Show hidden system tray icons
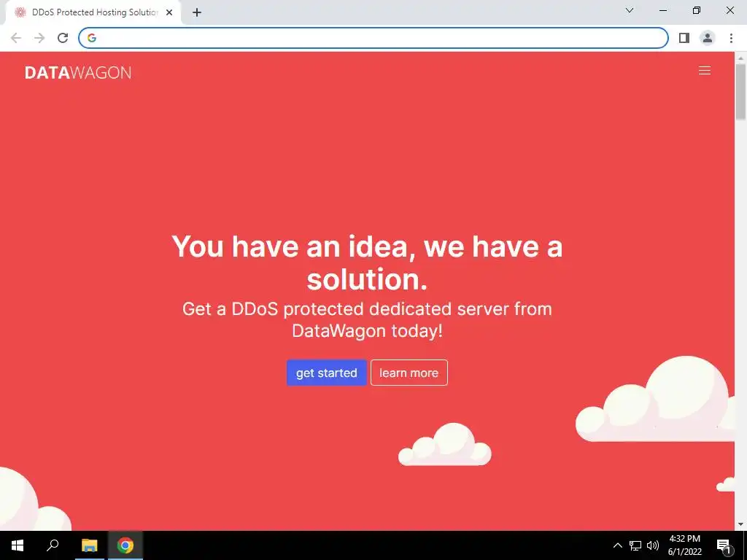 tap(617, 545)
